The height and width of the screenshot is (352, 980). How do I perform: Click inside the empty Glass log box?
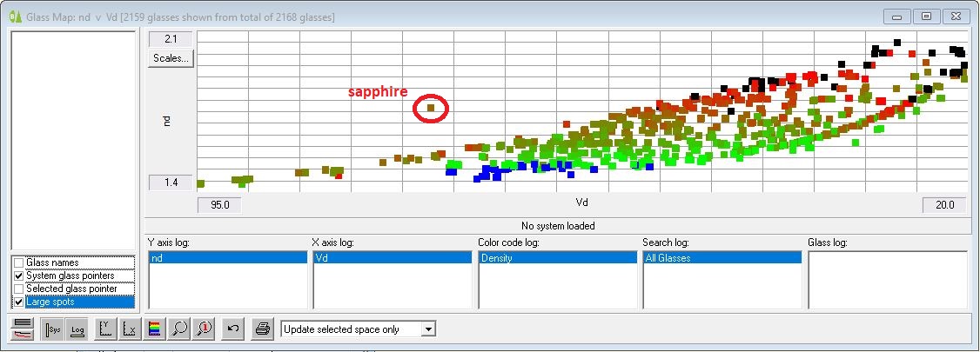pyautogui.click(x=887, y=279)
